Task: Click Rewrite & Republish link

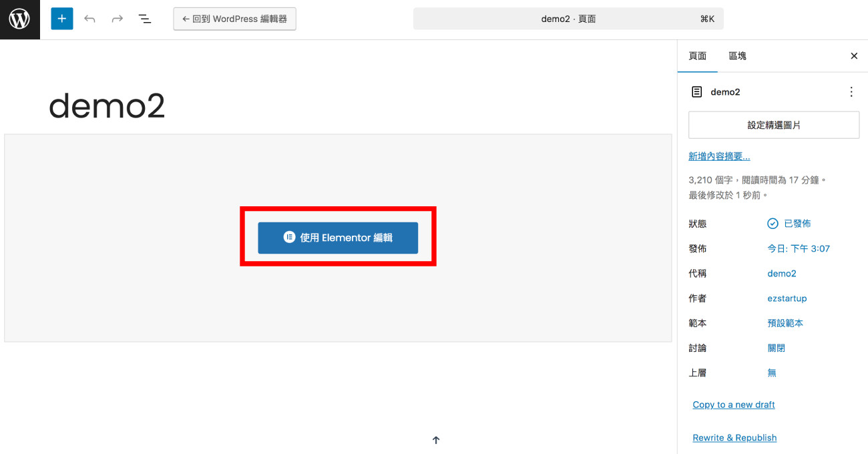Action: [x=734, y=438]
